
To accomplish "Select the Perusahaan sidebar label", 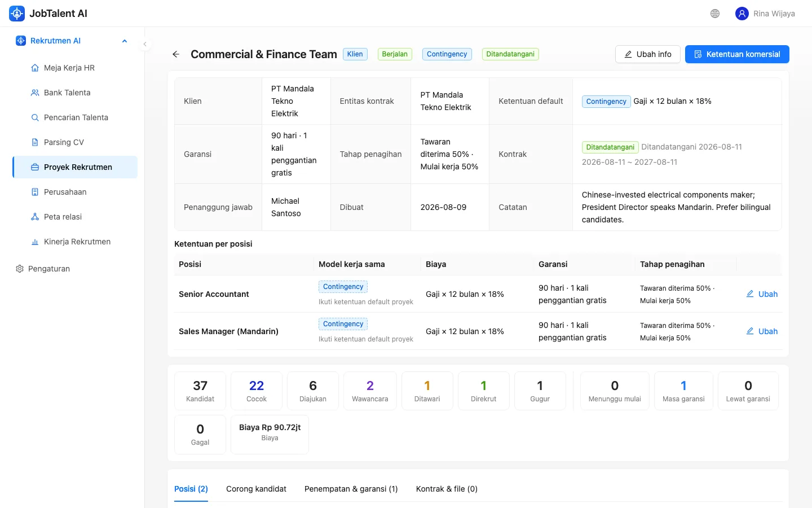I will (65, 192).
